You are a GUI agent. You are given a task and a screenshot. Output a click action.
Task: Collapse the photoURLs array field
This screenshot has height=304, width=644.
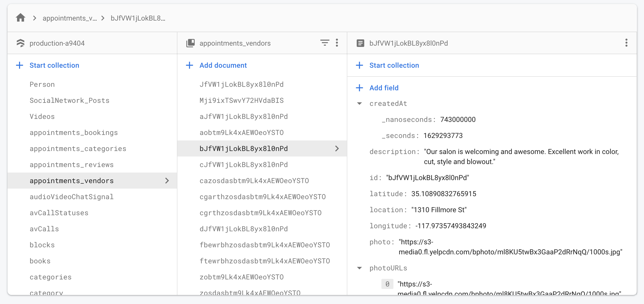359,268
